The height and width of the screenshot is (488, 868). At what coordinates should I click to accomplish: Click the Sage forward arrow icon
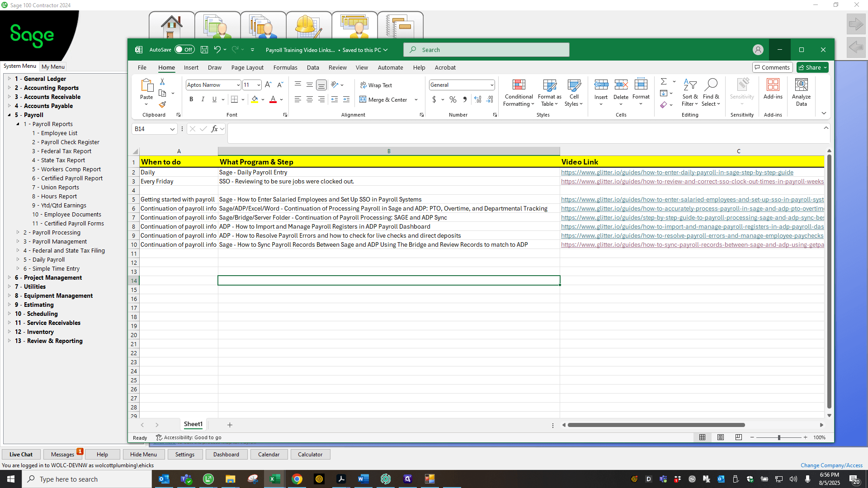(856, 24)
